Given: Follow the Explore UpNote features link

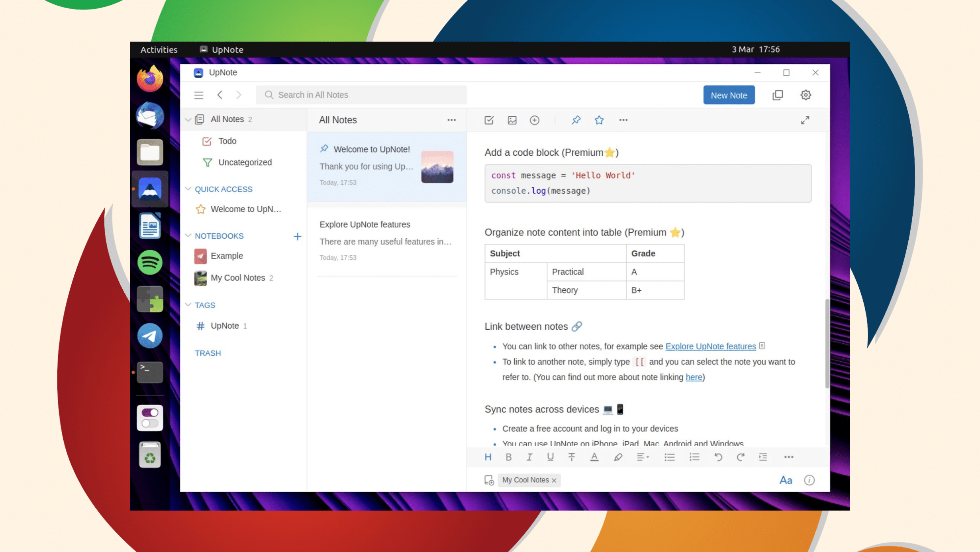Looking at the screenshot, I should point(710,346).
